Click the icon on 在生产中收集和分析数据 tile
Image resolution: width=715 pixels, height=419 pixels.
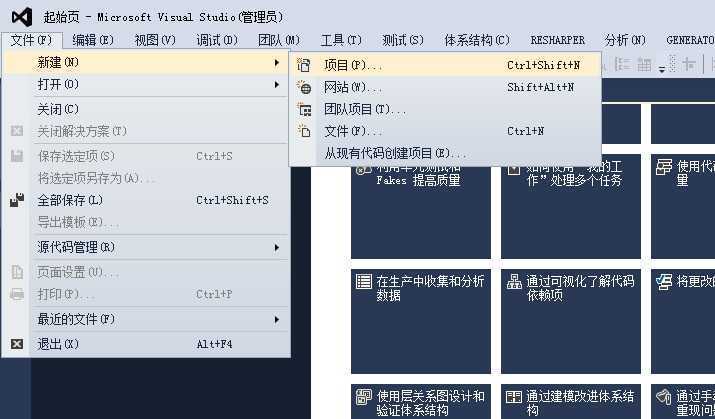click(364, 281)
